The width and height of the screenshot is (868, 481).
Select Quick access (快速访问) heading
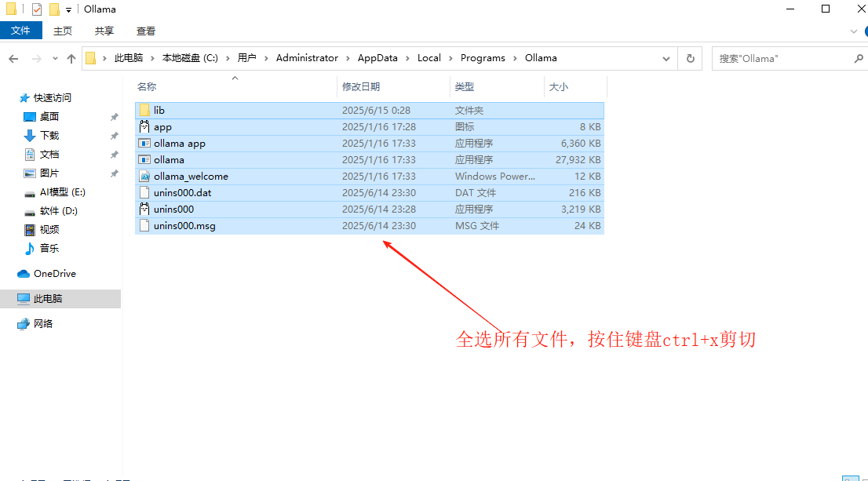pyautogui.click(x=52, y=98)
